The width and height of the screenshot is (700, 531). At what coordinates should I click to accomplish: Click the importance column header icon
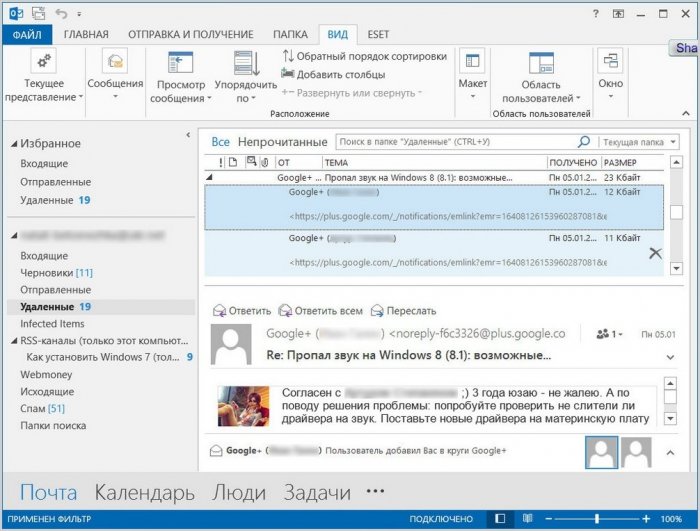point(221,163)
